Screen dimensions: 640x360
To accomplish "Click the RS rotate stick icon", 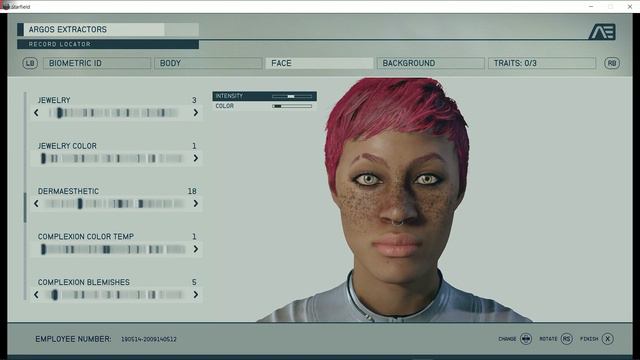I will click(567, 339).
